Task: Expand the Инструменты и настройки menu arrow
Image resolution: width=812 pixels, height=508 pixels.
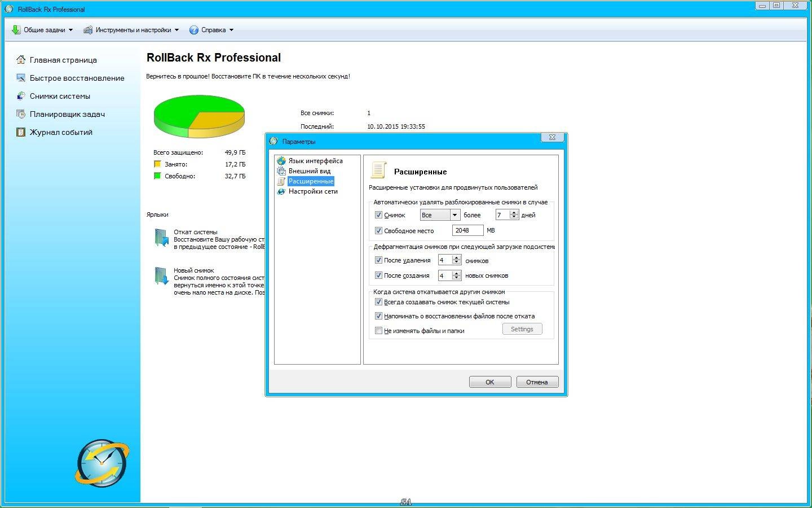Action: coord(176,30)
